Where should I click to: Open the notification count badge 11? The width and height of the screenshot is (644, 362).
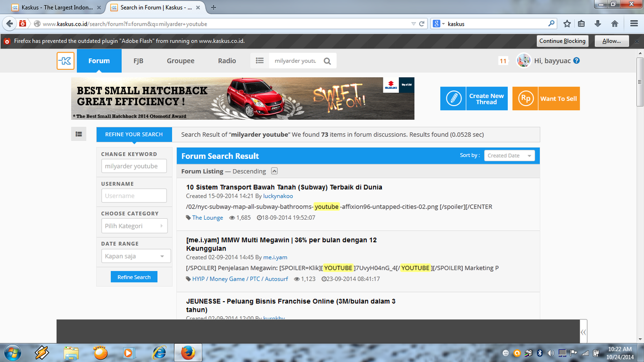[503, 61]
